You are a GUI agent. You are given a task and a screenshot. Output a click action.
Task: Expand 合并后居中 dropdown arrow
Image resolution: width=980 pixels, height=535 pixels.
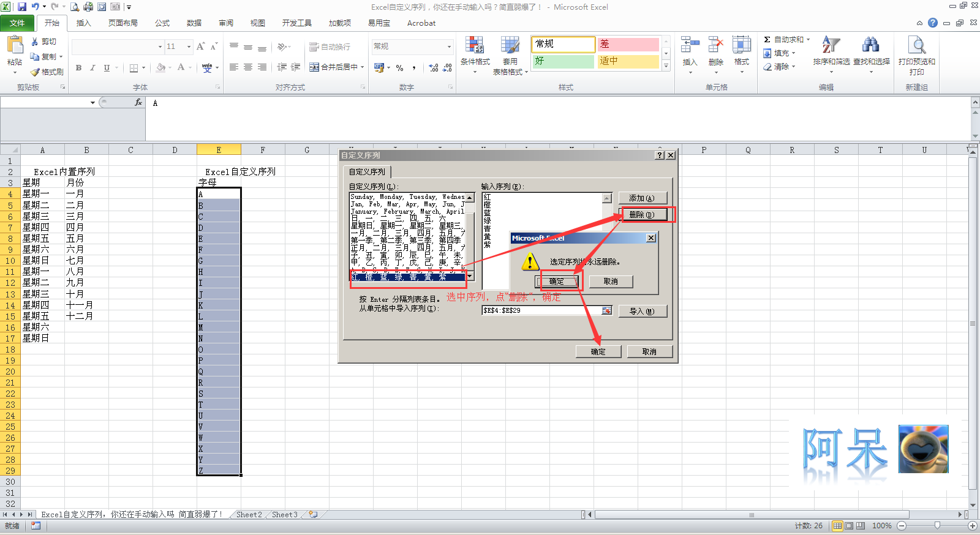(x=363, y=67)
